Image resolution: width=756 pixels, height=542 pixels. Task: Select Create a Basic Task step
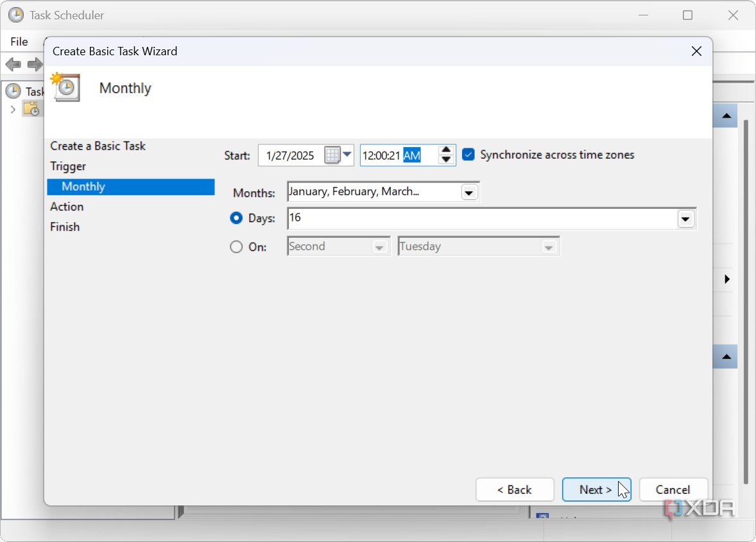coord(98,146)
